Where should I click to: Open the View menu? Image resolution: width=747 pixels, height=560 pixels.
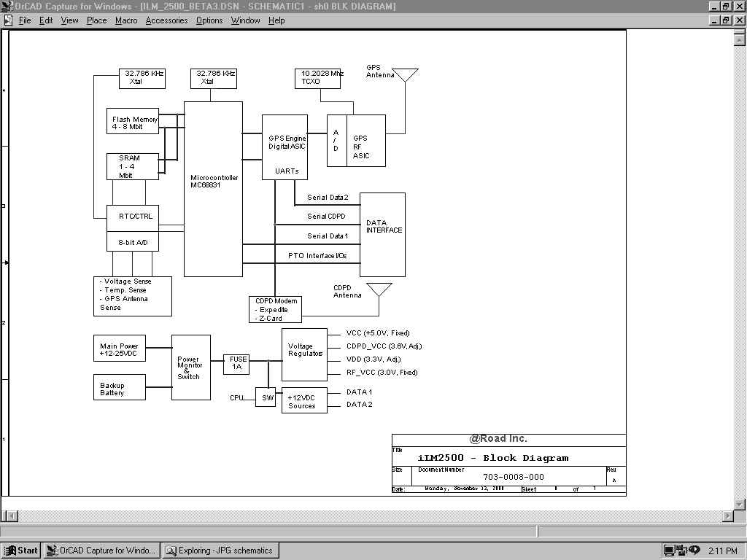click(69, 20)
